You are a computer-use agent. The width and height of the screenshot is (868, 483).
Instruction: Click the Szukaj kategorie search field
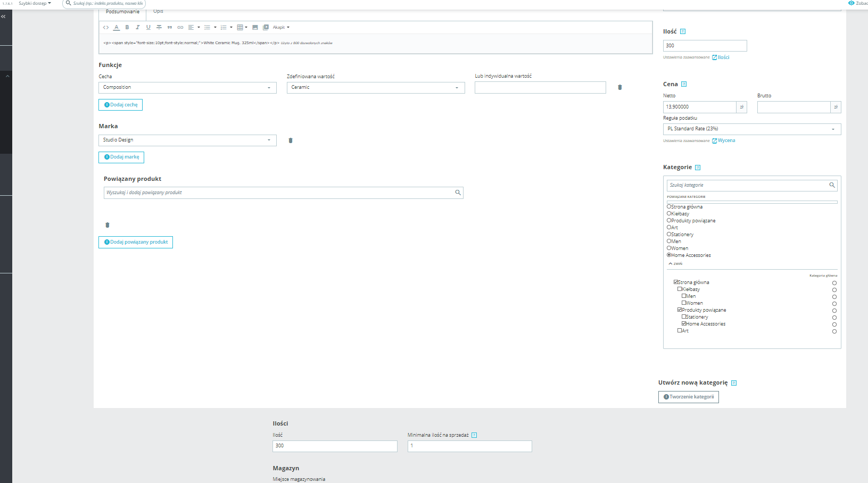(752, 185)
